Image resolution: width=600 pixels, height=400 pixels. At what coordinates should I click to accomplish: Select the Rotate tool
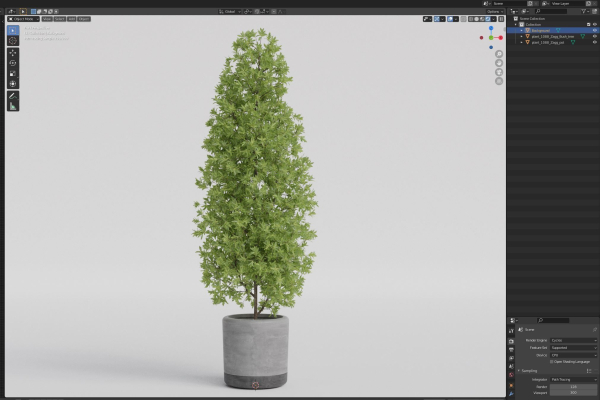(13, 63)
